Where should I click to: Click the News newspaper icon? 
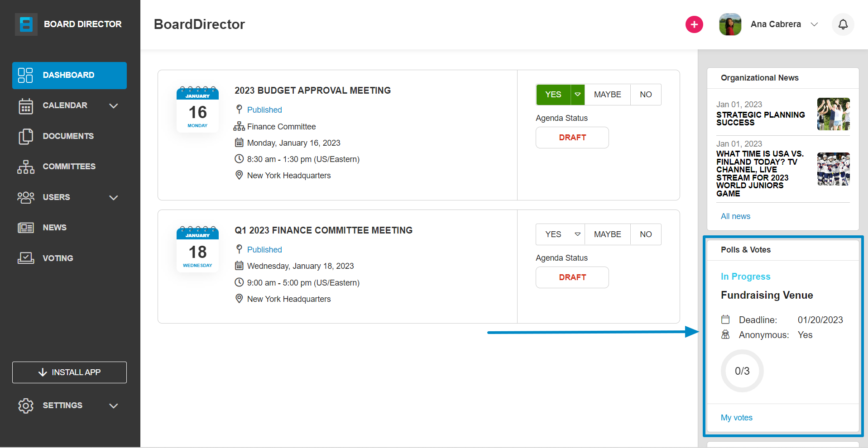coord(26,228)
